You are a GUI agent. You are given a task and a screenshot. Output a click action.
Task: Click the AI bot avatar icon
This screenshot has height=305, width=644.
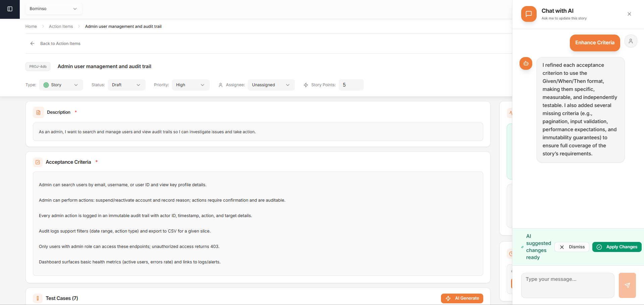[x=526, y=63]
